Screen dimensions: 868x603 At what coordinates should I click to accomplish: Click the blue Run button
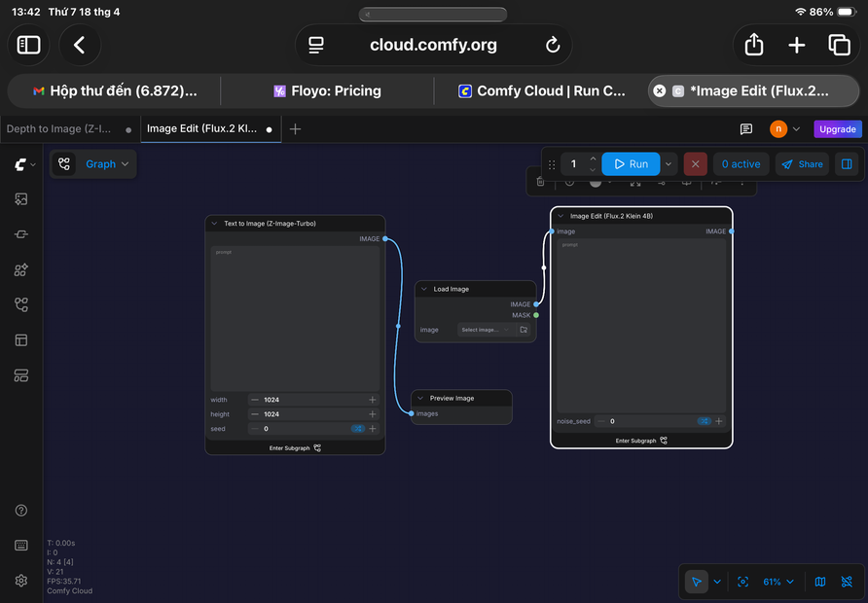(x=631, y=163)
